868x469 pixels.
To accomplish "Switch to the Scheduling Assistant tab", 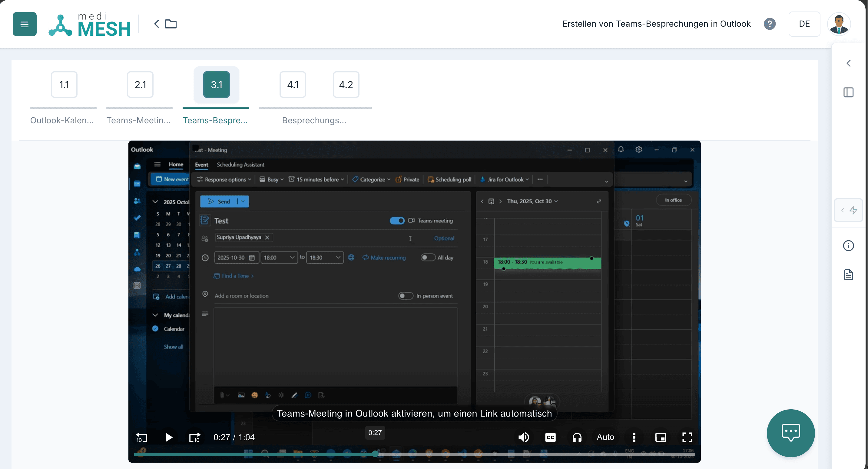I will (240, 165).
